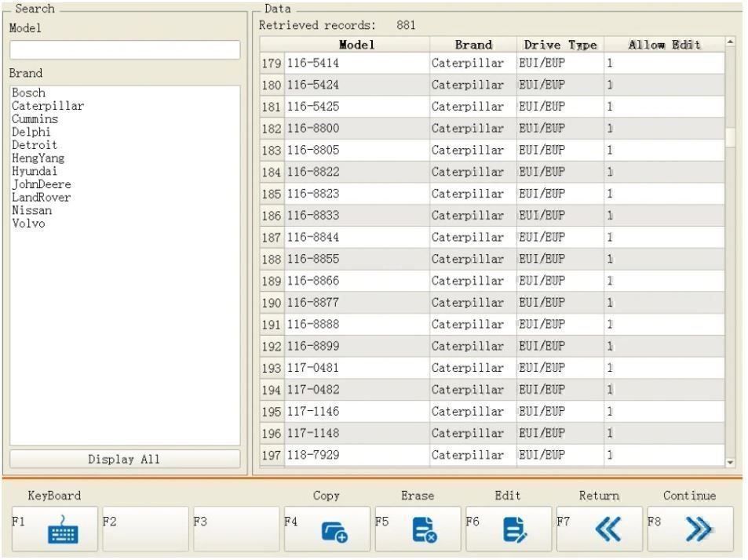
Task: Click row number 188 header cell
Action: 272,259
